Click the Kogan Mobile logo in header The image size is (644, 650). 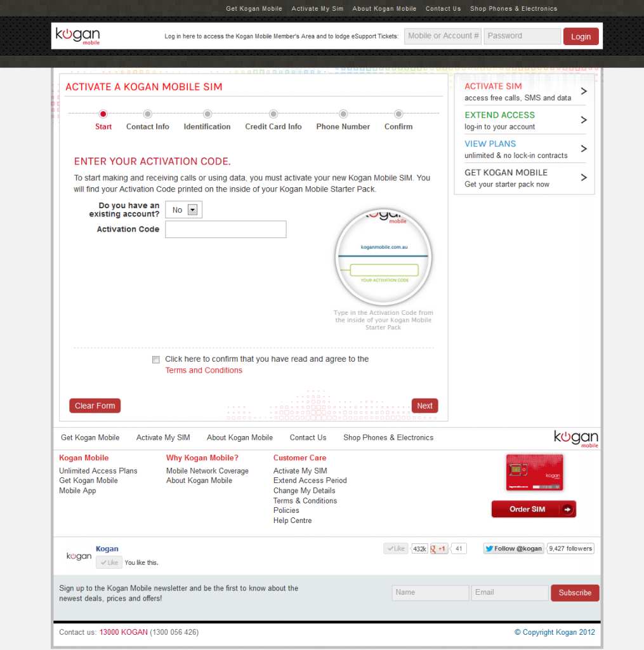pos(78,36)
